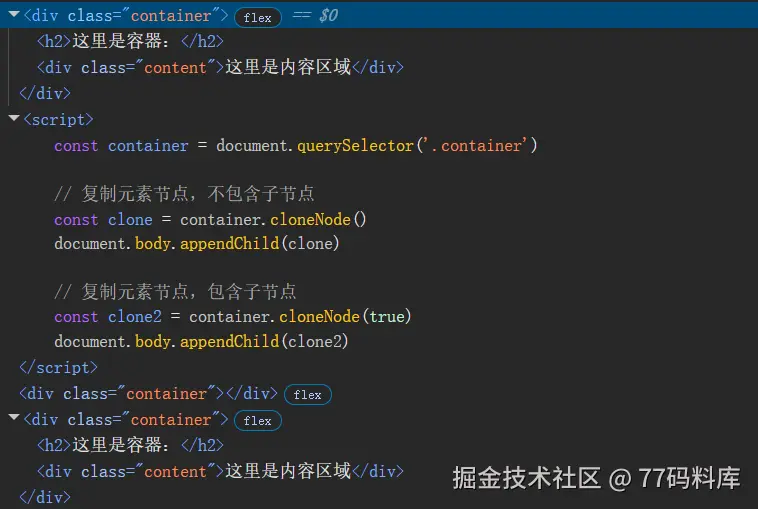Collapse the selected first container div node
This screenshot has height=509, width=758.
pyautogui.click(x=14, y=15)
